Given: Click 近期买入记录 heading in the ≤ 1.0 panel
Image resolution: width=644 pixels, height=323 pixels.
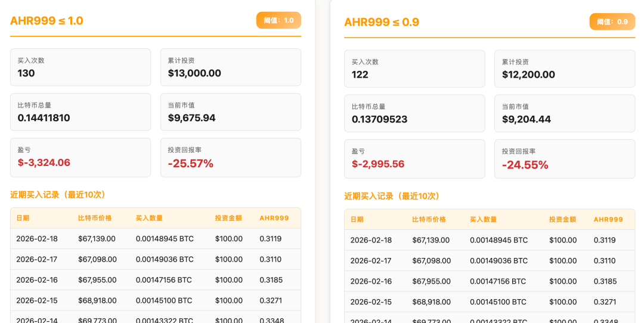Looking at the screenshot, I should (57, 195).
